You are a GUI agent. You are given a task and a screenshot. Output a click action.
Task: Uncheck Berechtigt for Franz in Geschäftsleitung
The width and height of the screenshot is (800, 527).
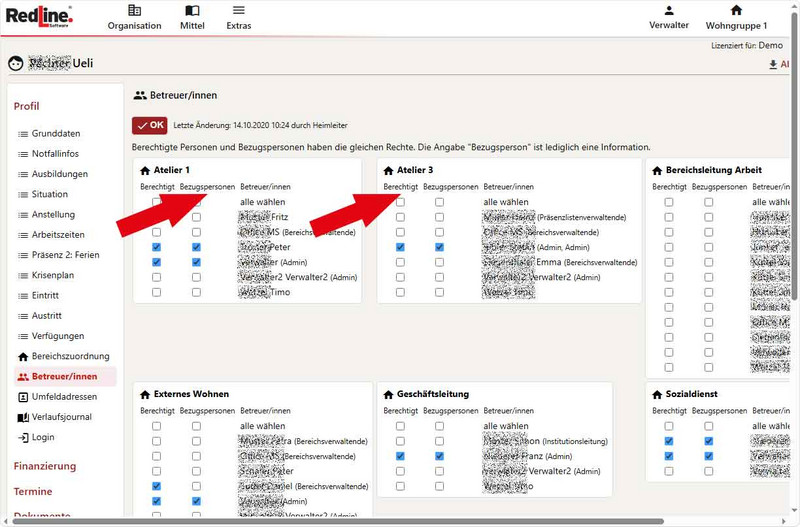coord(400,456)
